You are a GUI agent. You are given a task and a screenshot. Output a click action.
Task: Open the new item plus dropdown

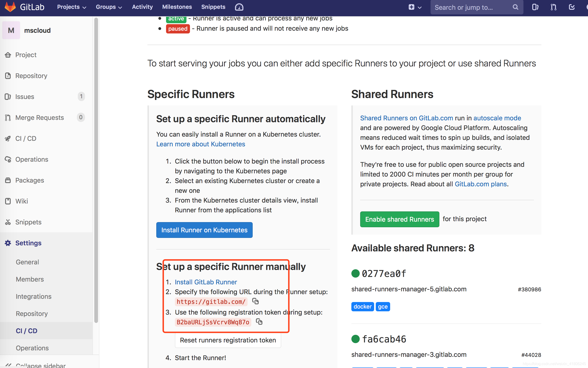[415, 7]
